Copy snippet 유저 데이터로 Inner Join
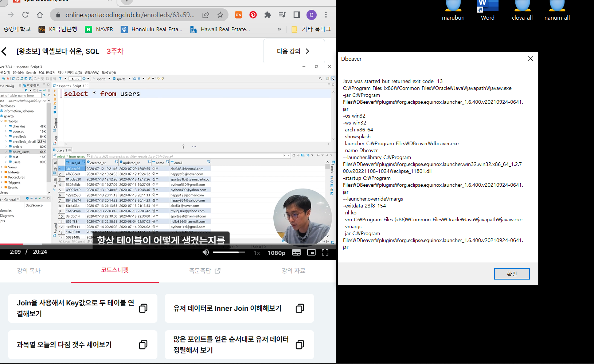 pos(300,308)
